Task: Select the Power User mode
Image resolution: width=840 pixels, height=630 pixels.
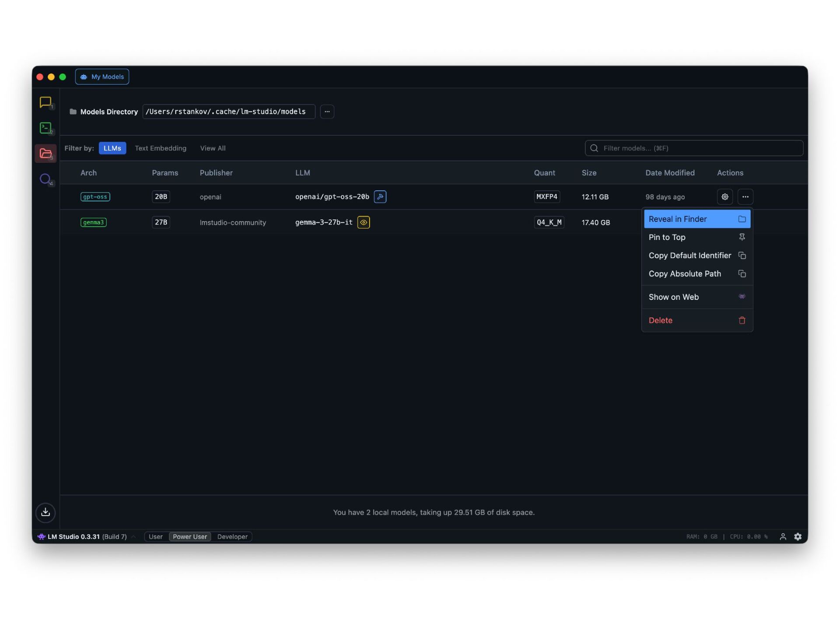Action: click(190, 537)
